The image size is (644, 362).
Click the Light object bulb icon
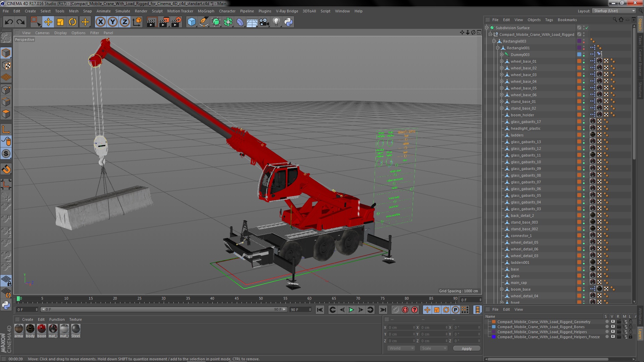point(276,22)
